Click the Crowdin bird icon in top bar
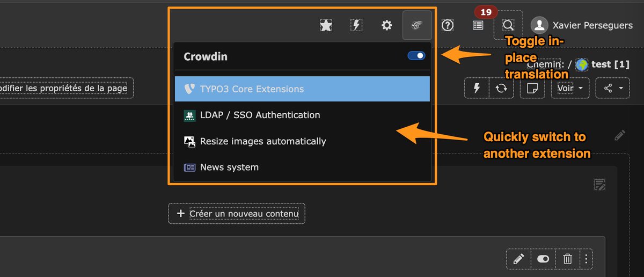This screenshot has width=644, height=277. coord(417,25)
